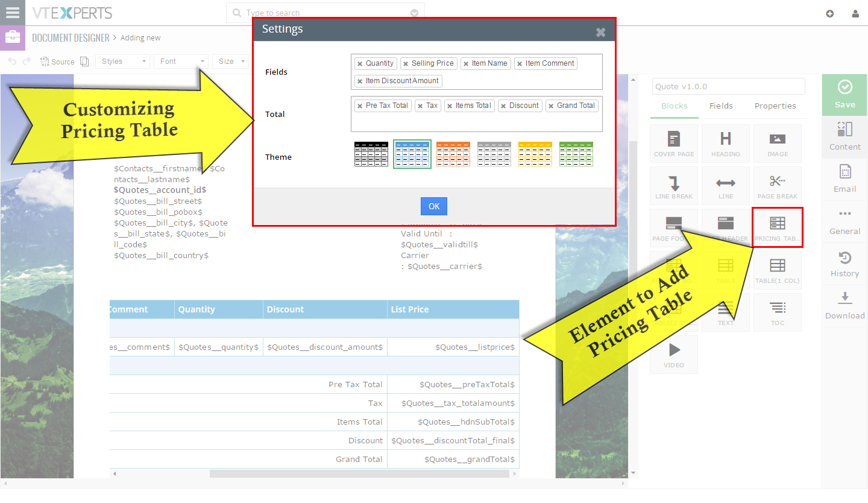The height and width of the screenshot is (503, 868).
Task: Open the Email side panel
Action: (x=845, y=179)
